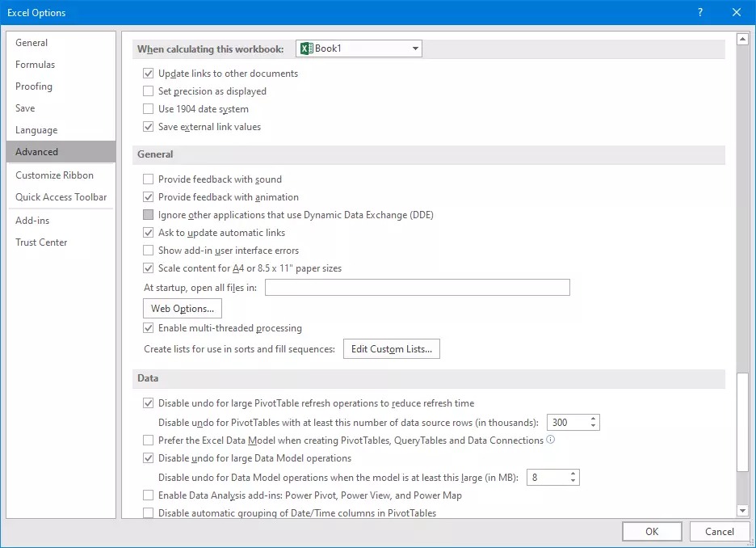Toggle Disable undo for large PivotTable refresh
This screenshot has height=548, width=756.
[149, 403]
